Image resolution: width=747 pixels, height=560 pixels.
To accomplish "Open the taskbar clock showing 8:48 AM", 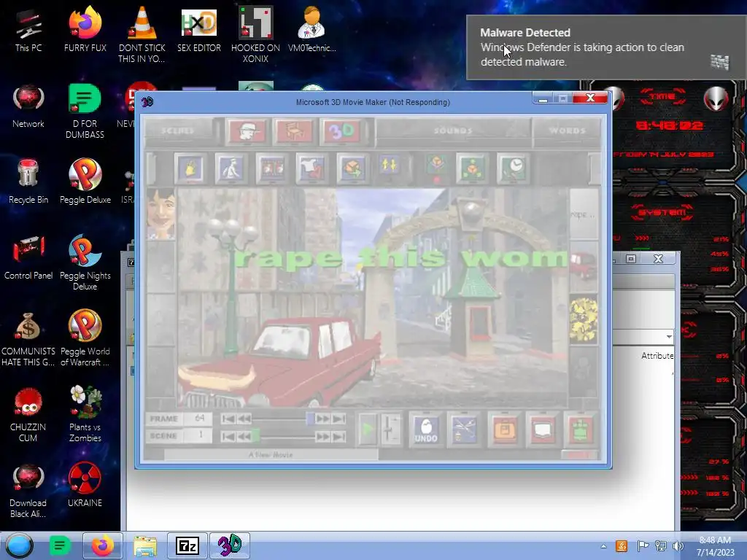I will tap(715, 546).
